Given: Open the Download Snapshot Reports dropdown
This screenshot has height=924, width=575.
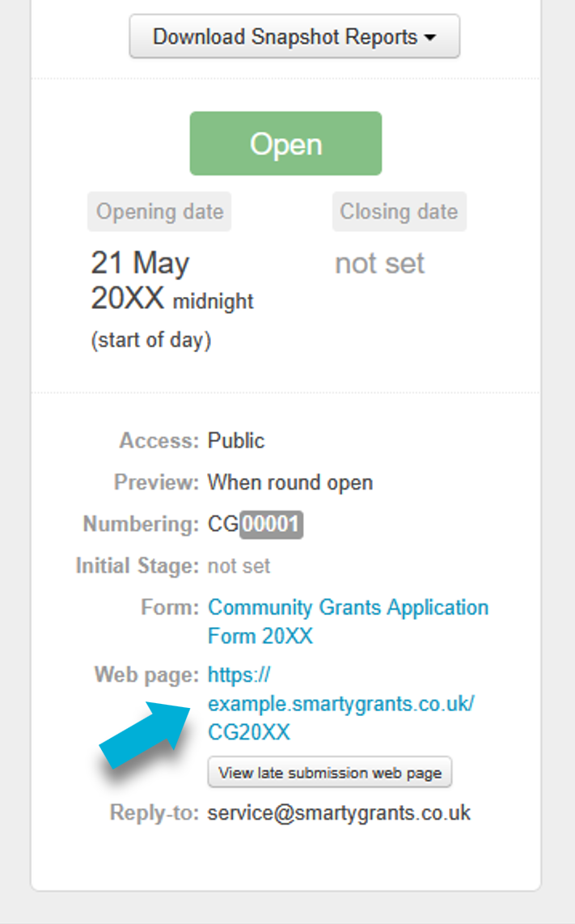Looking at the screenshot, I should coord(294,36).
